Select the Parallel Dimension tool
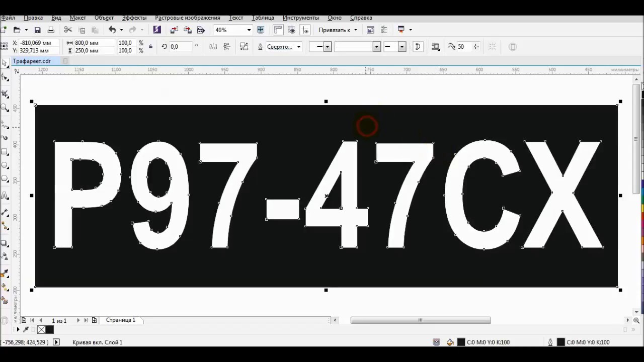This screenshot has height=362, width=644. [x=5, y=212]
